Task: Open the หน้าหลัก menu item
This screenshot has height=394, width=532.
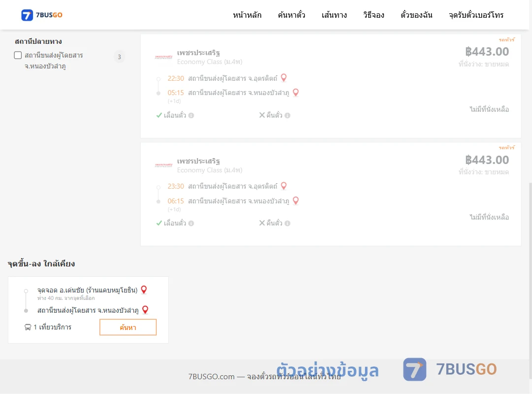Action: pyautogui.click(x=247, y=15)
